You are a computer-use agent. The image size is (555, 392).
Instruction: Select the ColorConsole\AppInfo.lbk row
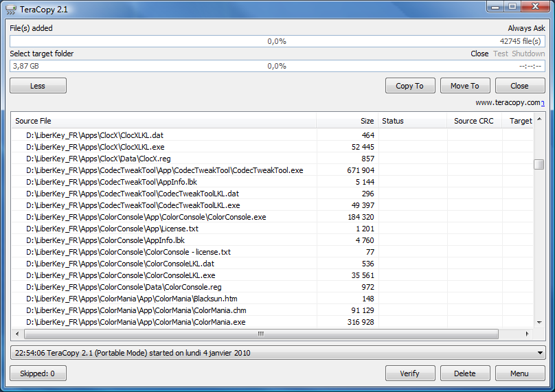272,240
